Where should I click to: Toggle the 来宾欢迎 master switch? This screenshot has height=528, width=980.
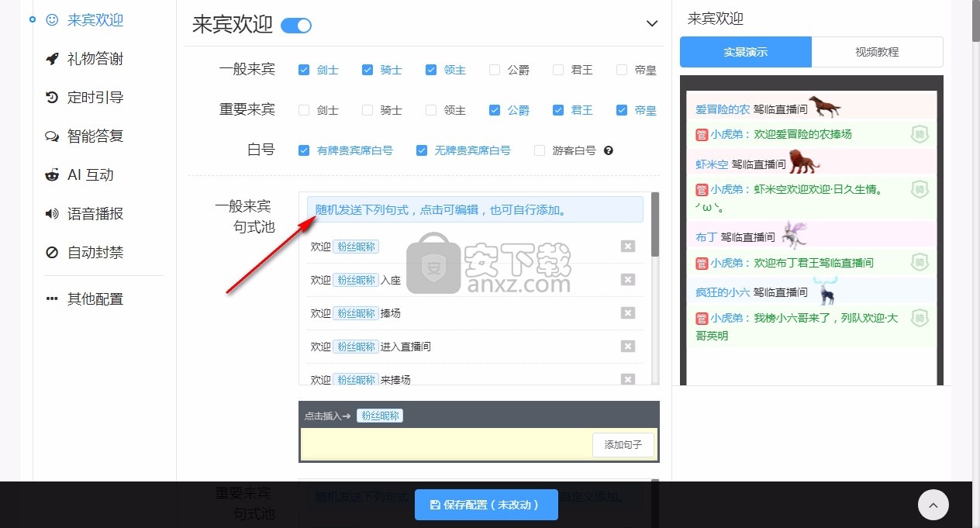(x=296, y=26)
